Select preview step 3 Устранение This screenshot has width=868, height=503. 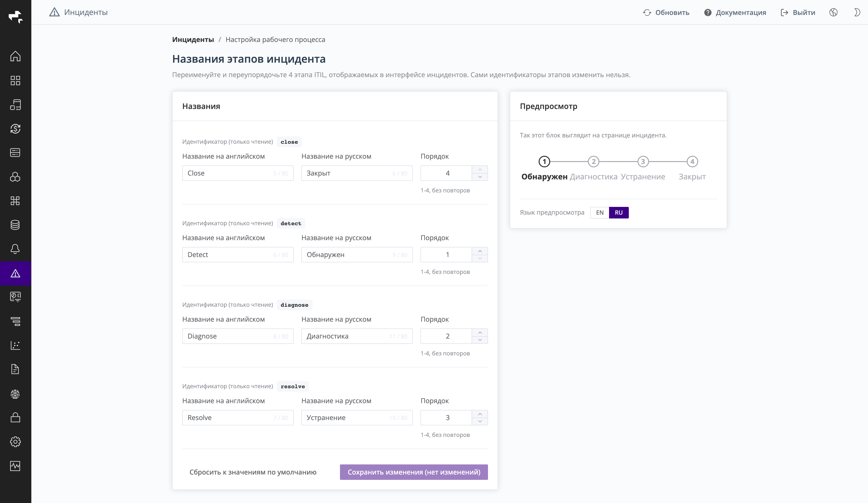click(643, 169)
